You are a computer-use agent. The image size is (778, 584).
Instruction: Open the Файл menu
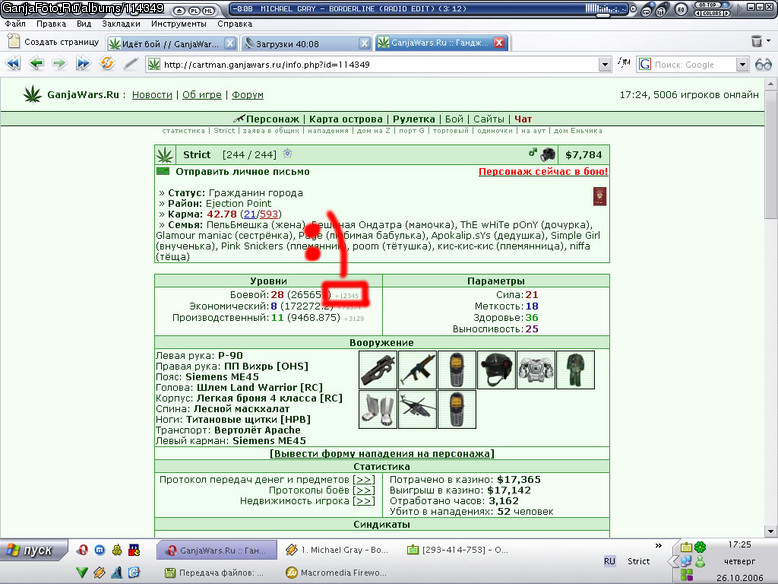[x=15, y=23]
